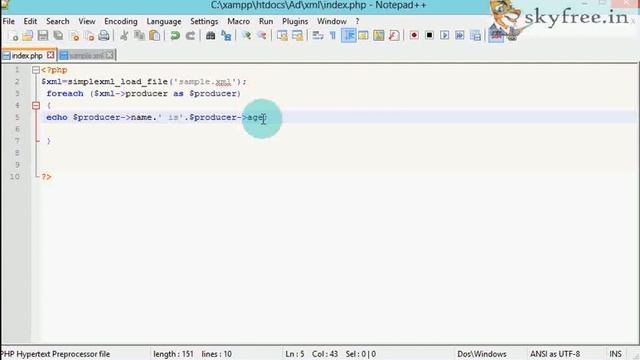Start macro recording with the red dot
This screenshot has height=360, width=640.
[414, 36]
